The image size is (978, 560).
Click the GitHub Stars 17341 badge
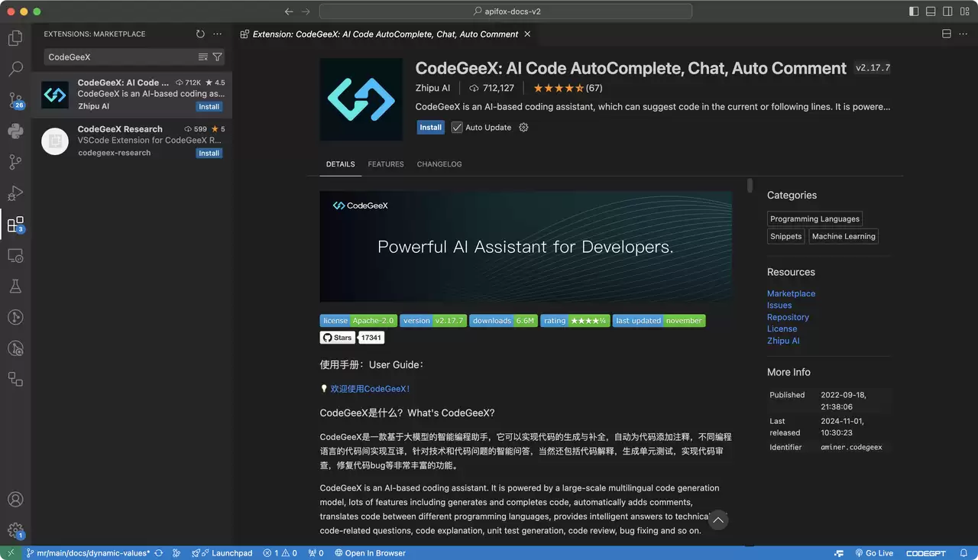351,338
